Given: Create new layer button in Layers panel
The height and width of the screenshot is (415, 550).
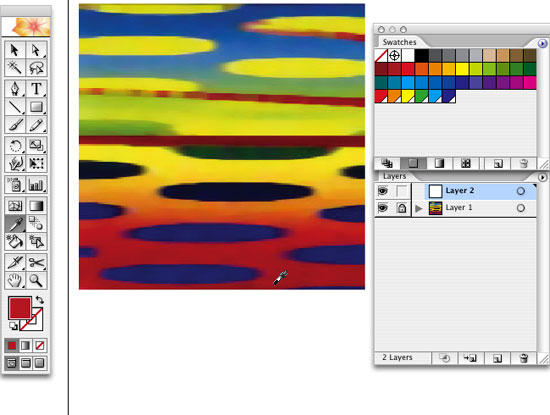Looking at the screenshot, I should 497,358.
